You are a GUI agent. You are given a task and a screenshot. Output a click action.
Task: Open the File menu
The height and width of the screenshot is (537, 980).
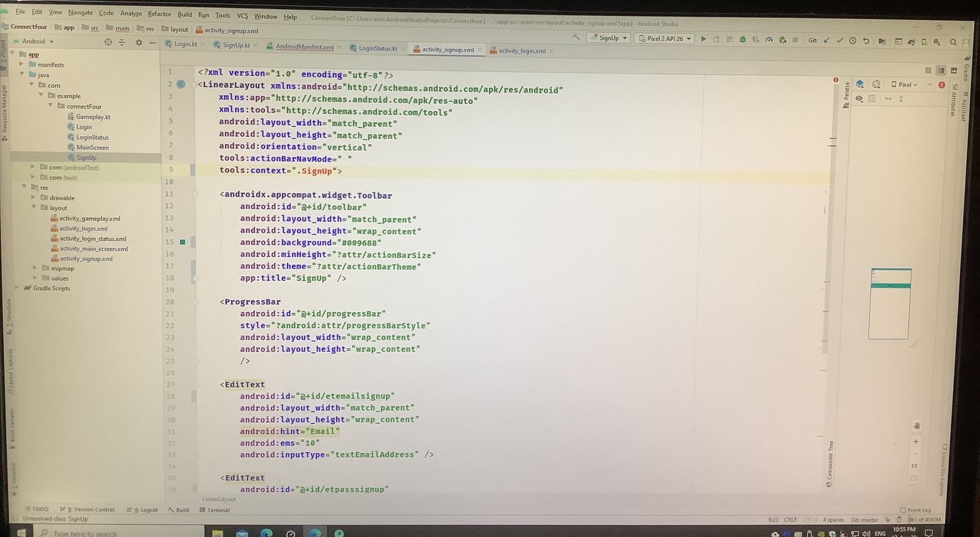21,13
